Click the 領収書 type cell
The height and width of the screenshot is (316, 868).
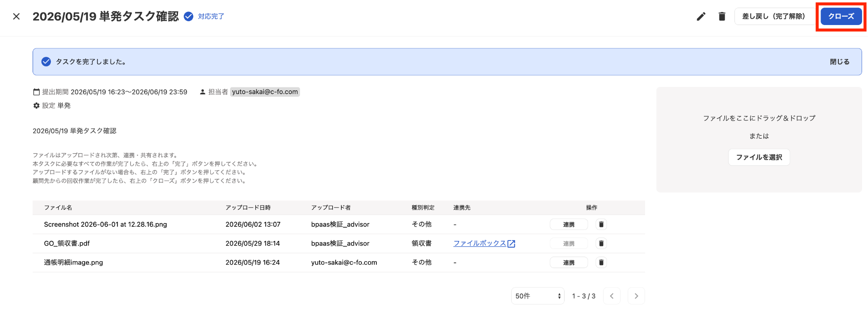click(x=422, y=243)
